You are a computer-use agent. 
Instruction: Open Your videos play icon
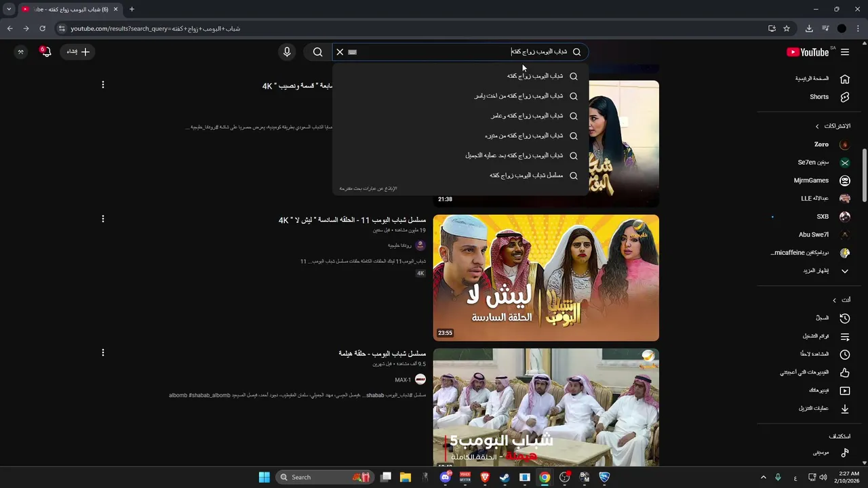(845, 390)
